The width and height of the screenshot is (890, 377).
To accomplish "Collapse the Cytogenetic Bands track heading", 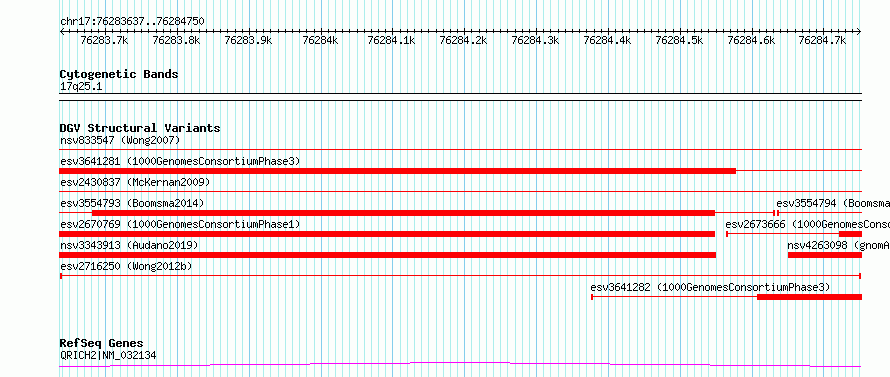I will (x=119, y=74).
